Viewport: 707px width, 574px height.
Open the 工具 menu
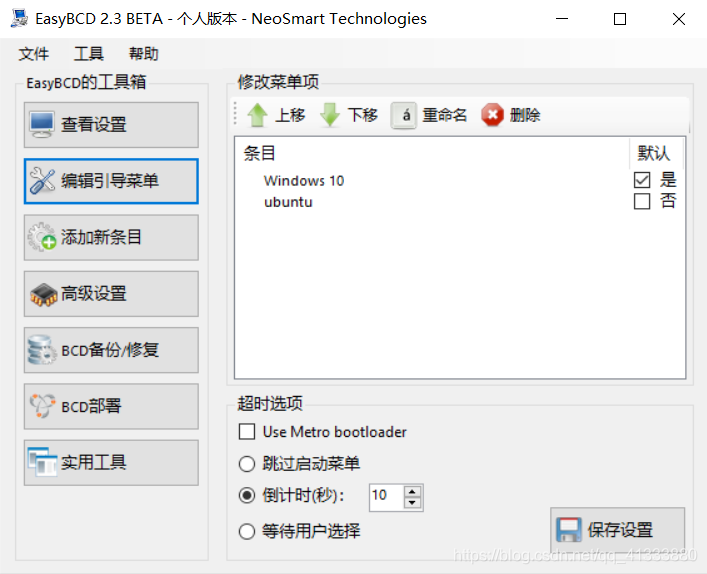click(x=89, y=54)
